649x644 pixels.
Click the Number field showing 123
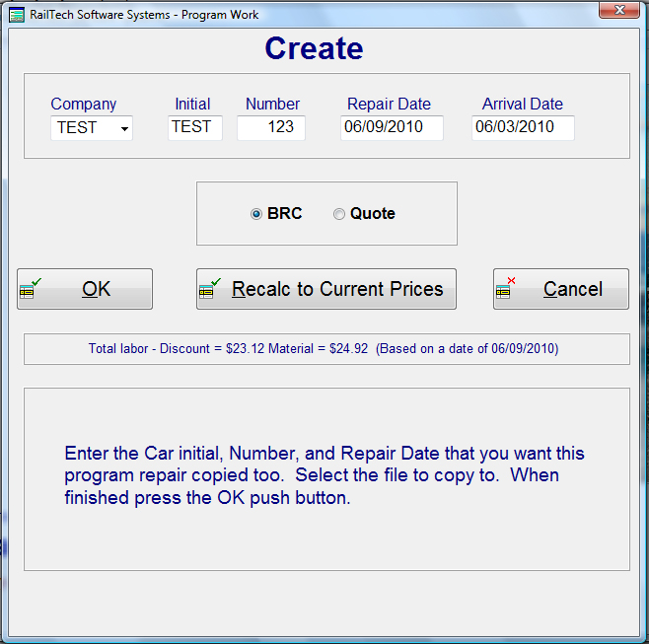tap(271, 127)
